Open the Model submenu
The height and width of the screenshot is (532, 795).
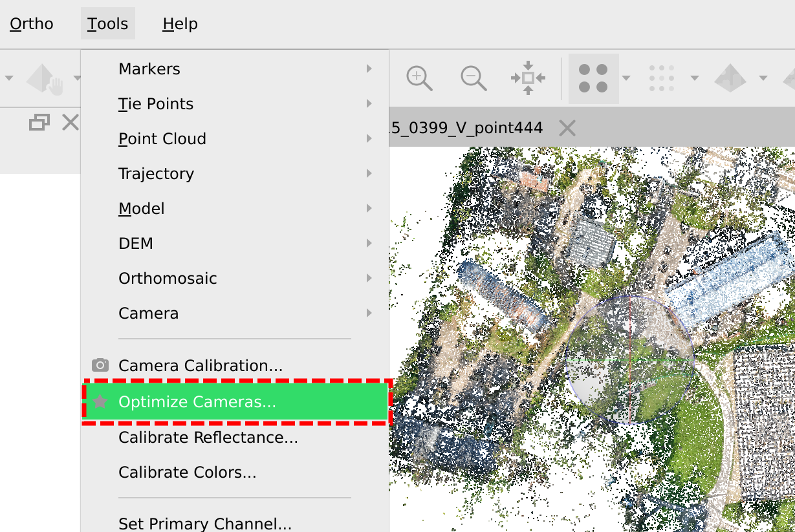click(235, 208)
